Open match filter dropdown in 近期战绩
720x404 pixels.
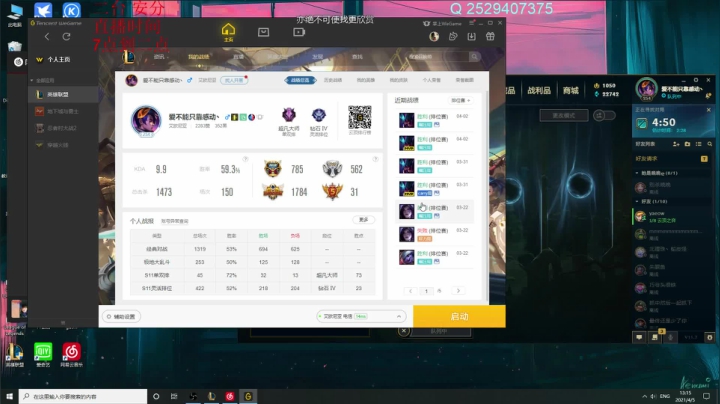[x=460, y=100]
